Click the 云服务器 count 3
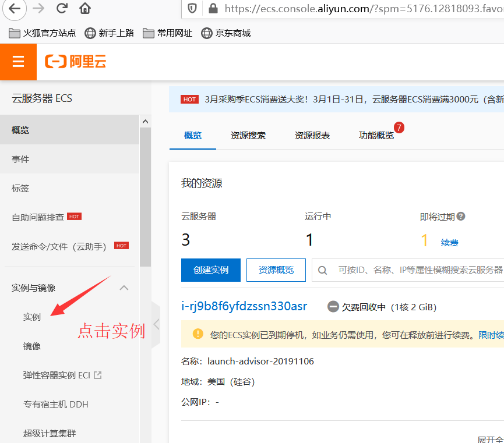Screen dimensions: 504x443 tap(186, 240)
